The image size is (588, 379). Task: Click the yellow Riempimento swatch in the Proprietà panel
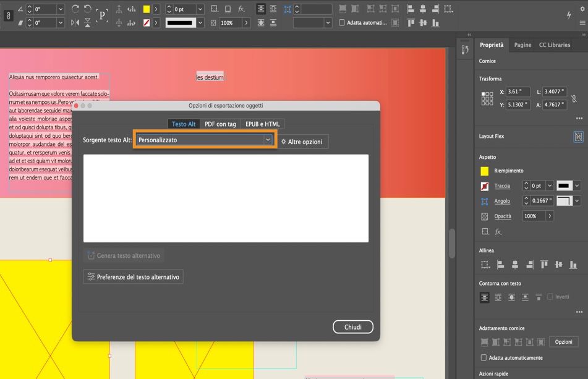pyautogui.click(x=485, y=171)
